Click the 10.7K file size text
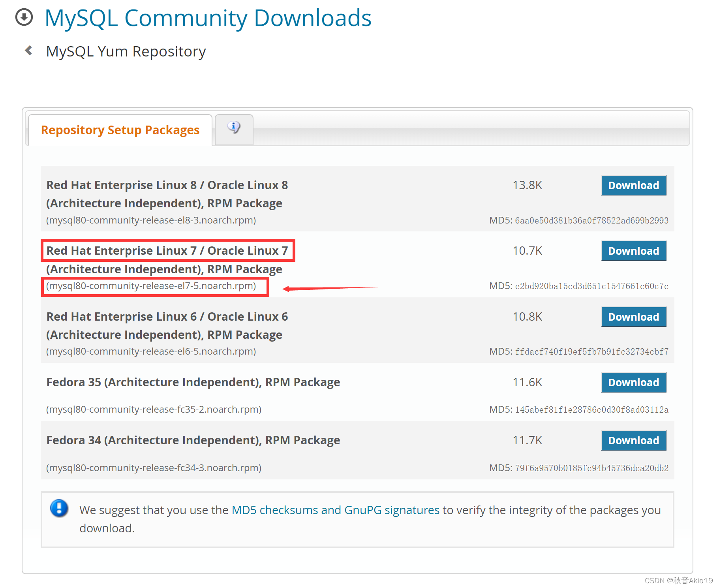719x588 pixels. [528, 250]
